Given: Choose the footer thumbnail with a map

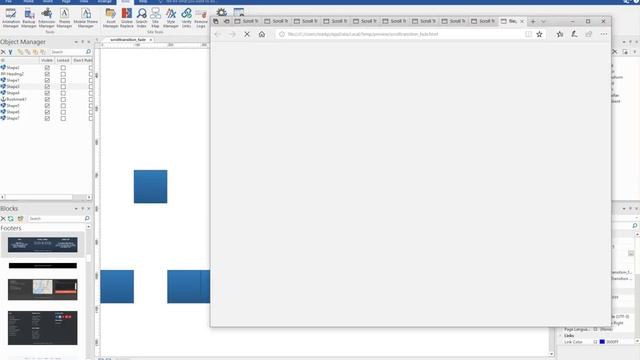Looking at the screenshot, I should (x=42, y=290).
